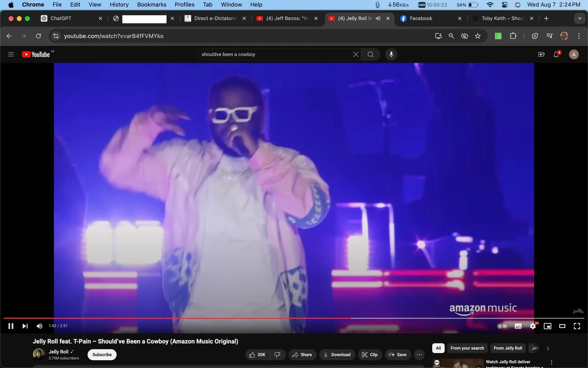
Task: Toggle subtitles on the video
Action: (518, 326)
